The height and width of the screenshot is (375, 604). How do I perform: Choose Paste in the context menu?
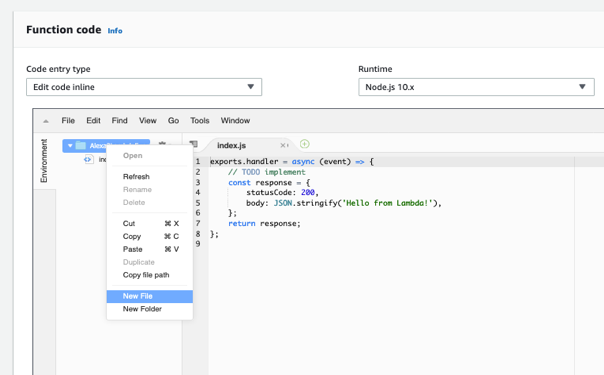(x=150, y=249)
